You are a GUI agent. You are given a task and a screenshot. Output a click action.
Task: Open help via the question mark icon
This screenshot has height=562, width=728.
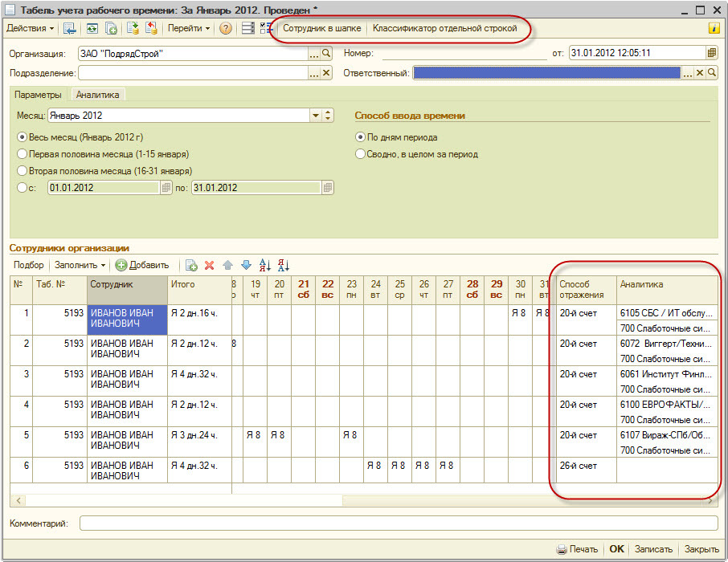click(x=226, y=28)
